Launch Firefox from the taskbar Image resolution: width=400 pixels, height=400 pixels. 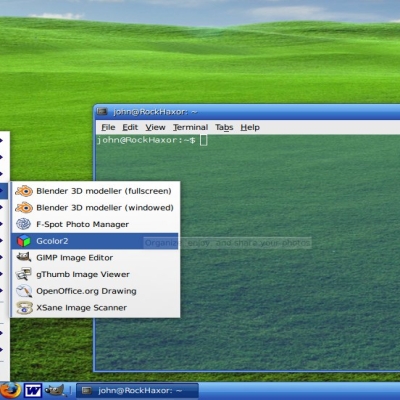[10, 391]
